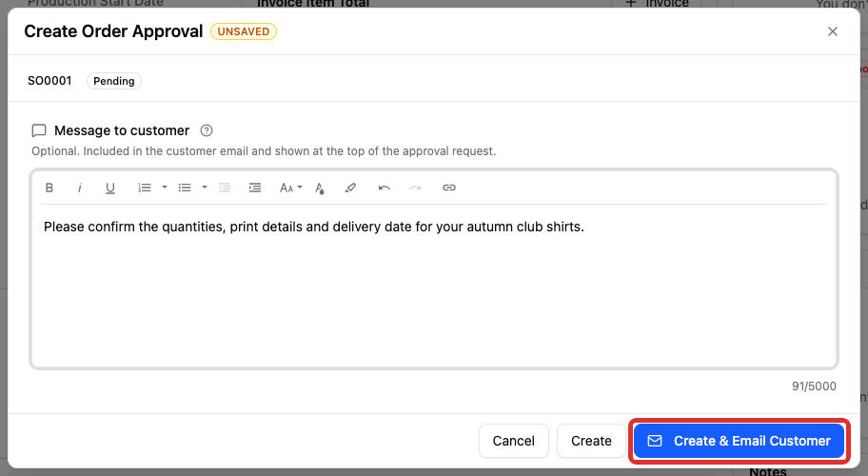Undo the last edit

[x=385, y=188]
